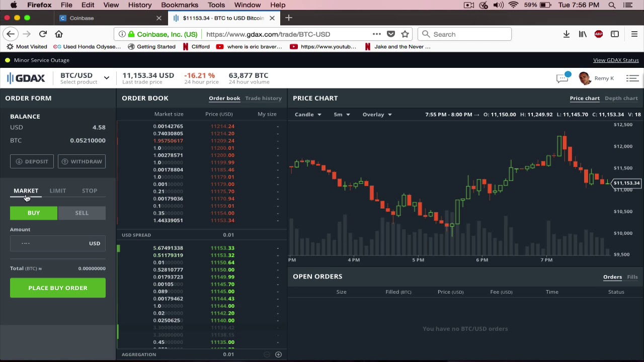Open the Clifford Netflix bookmark
The image size is (644, 362).
coord(196,47)
